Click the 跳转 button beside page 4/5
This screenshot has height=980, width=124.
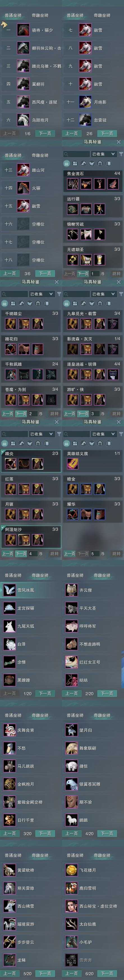coord(55,554)
